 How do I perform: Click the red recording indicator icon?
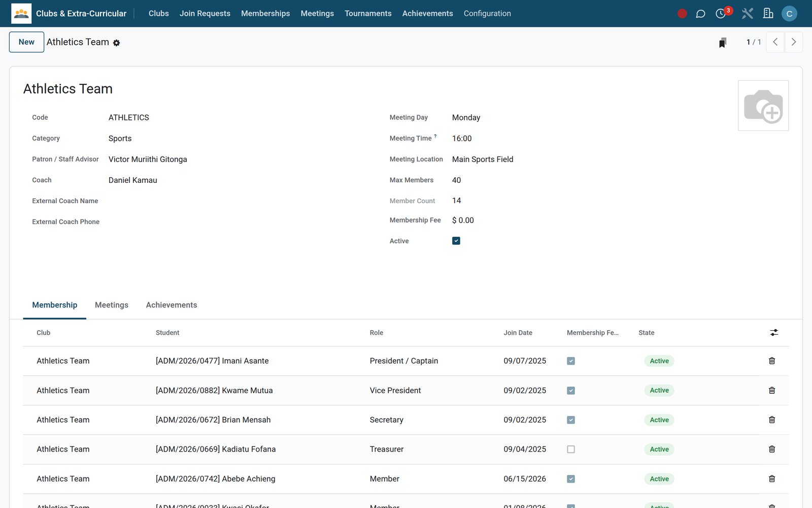pyautogui.click(x=682, y=14)
